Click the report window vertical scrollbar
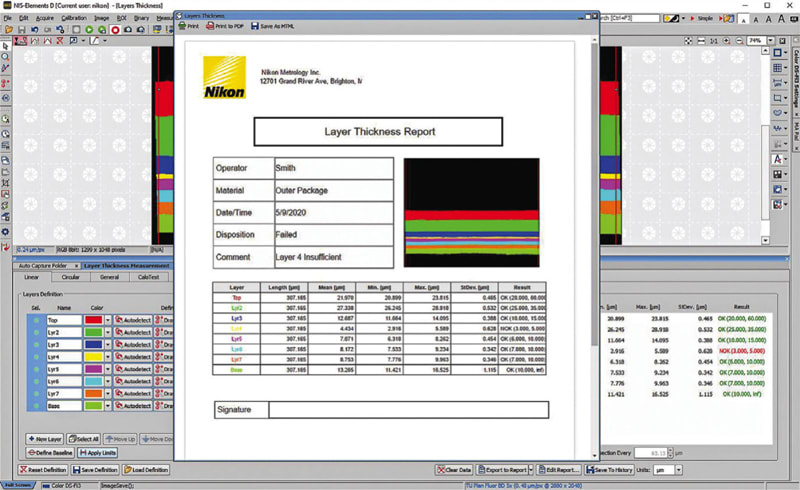 (x=594, y=194)
